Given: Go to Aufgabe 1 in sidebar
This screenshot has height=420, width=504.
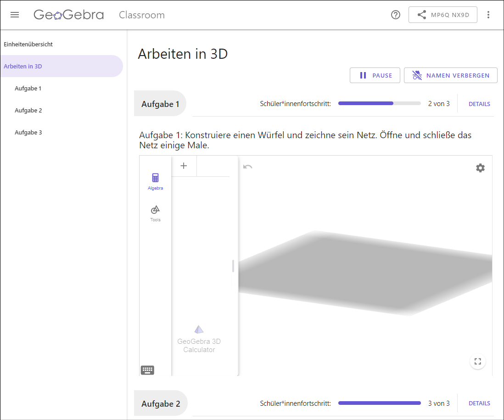Looking at the screenshot, I should (x=28, y=89).
